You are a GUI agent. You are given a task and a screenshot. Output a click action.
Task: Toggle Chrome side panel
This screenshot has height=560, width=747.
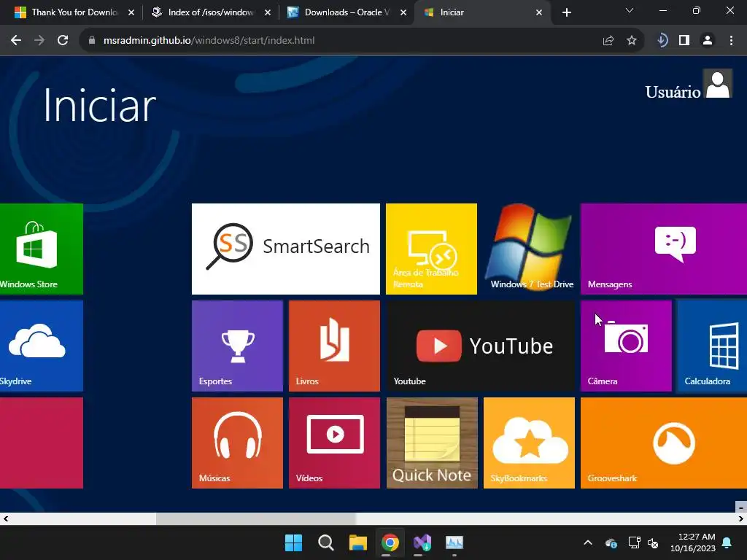[x=684, y=41]
